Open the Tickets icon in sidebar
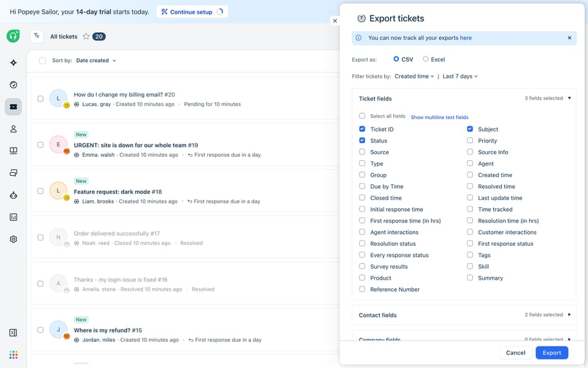Screen dimensions: 588x368 [14, 107]
